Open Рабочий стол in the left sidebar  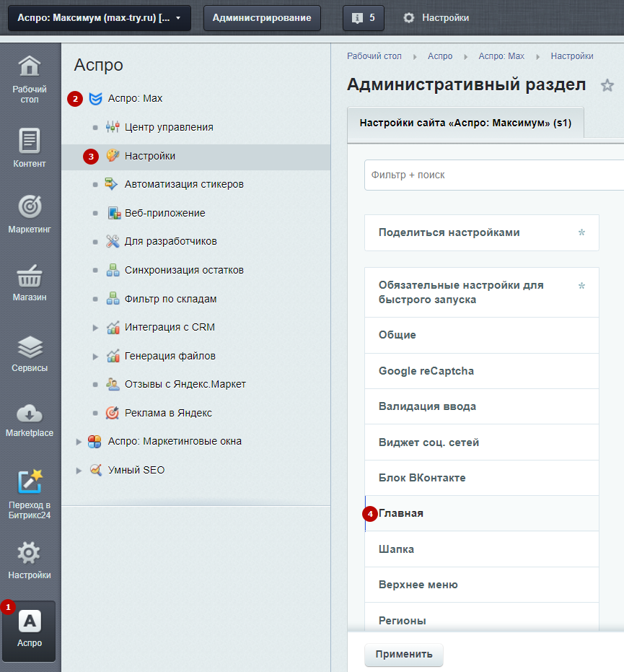click(x=30, y=78)
